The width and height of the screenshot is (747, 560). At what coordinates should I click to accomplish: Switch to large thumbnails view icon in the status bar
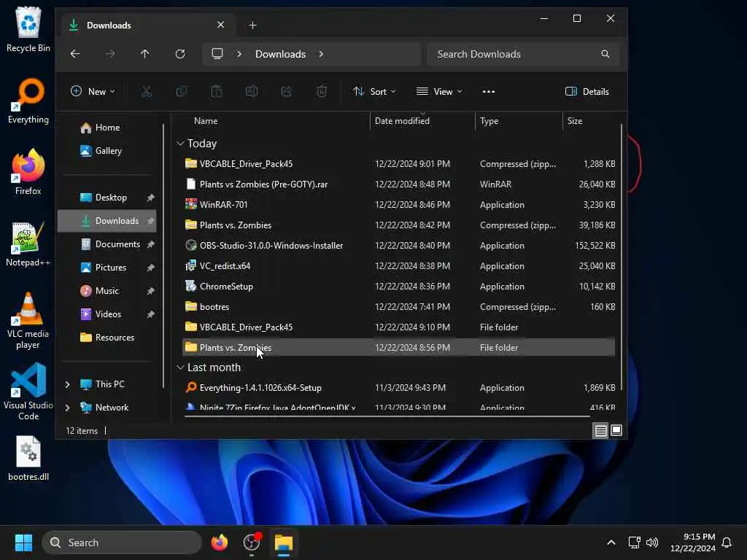616,430
